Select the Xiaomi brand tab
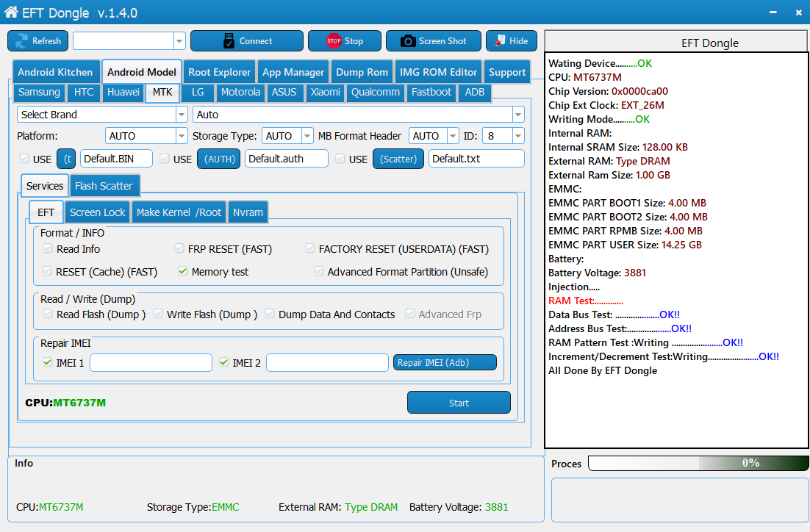 pos(325,92)
